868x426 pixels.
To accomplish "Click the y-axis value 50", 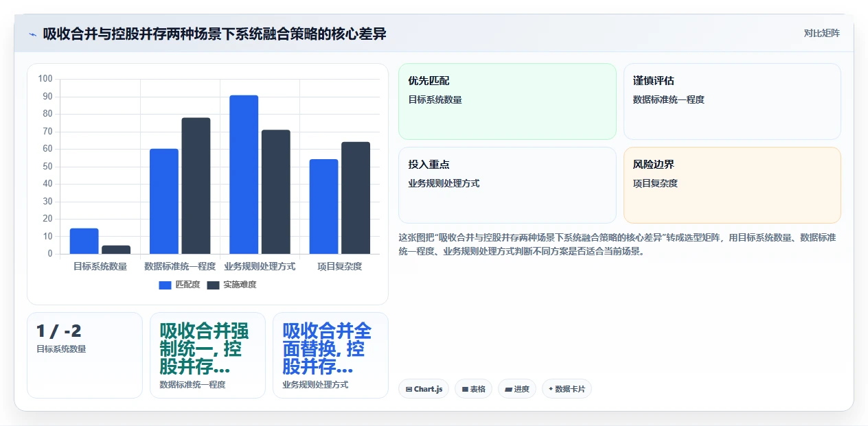I will tap(47, 166).
